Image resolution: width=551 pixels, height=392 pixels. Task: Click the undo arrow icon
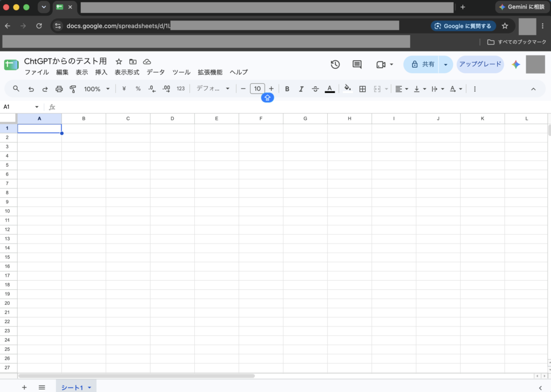point(31,89)
